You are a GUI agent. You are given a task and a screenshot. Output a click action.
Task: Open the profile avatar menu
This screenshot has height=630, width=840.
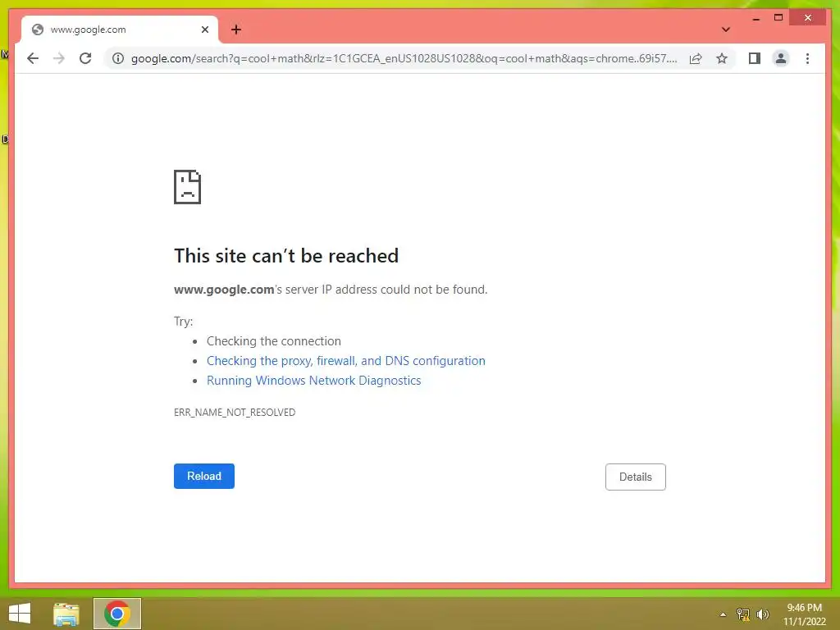781,58
